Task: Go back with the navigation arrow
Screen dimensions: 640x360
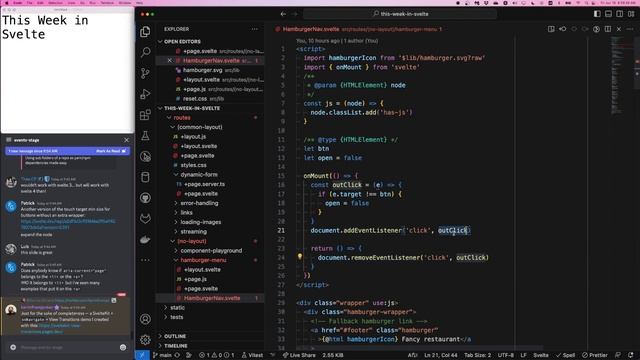Action: [x=283, y=14]
